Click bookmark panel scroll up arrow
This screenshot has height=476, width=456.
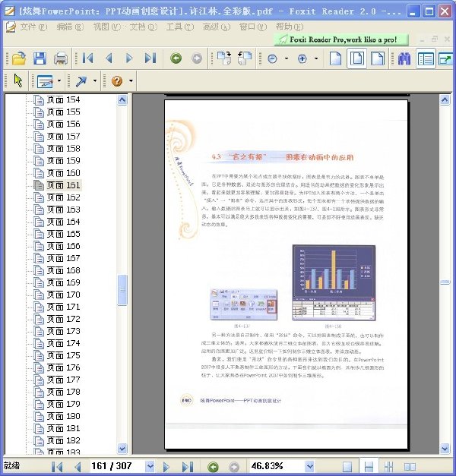[x=122, y=99]
